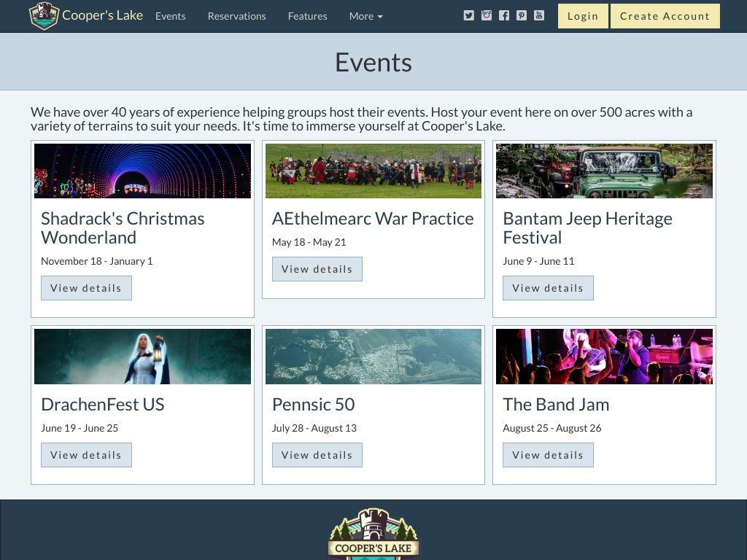Screen dimensions: 747x560
Task: View details for Bantam Jeep Heritage Festival
Action: 548,288
